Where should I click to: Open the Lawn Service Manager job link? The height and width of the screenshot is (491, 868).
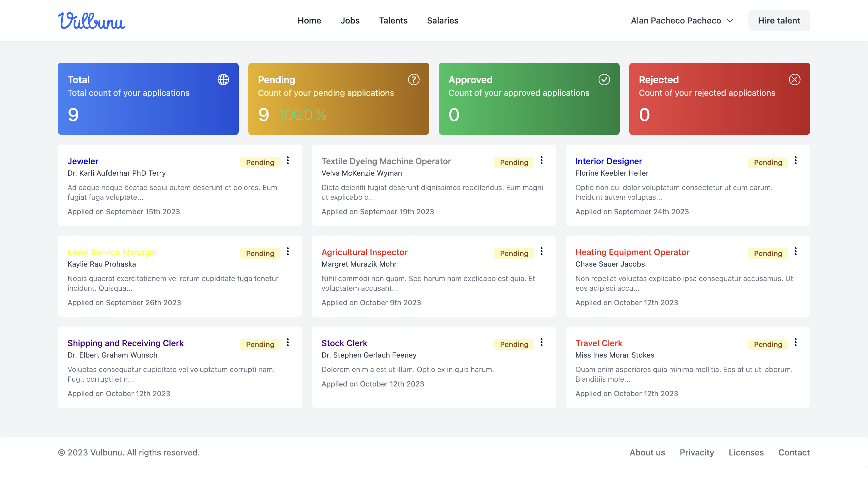tap(112, 252)
